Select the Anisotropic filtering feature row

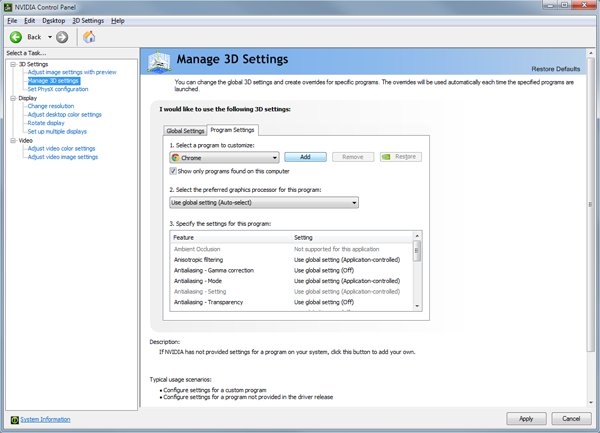292,260
